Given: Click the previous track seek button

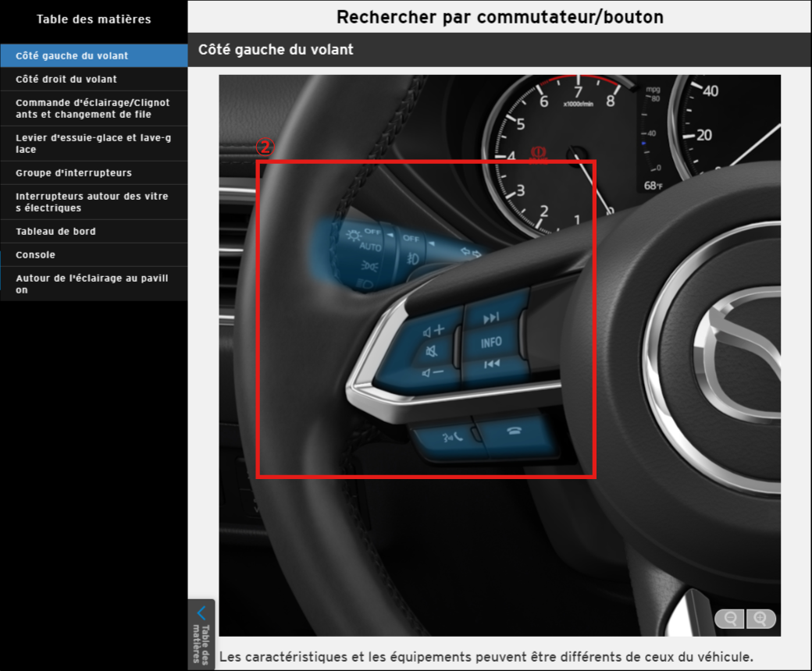Looking at the screenshot, I should pos(491,364).
